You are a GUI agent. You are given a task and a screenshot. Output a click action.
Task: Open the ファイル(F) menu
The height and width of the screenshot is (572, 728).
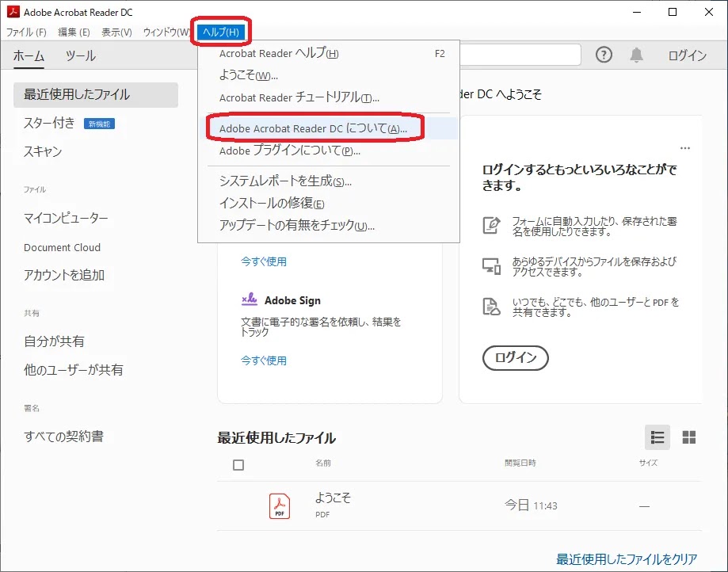26,32
